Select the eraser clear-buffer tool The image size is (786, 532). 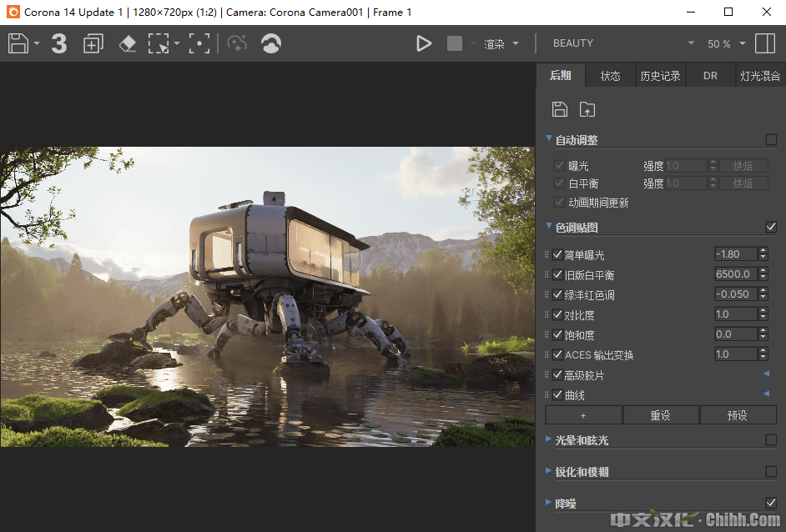tap(127, 43)
